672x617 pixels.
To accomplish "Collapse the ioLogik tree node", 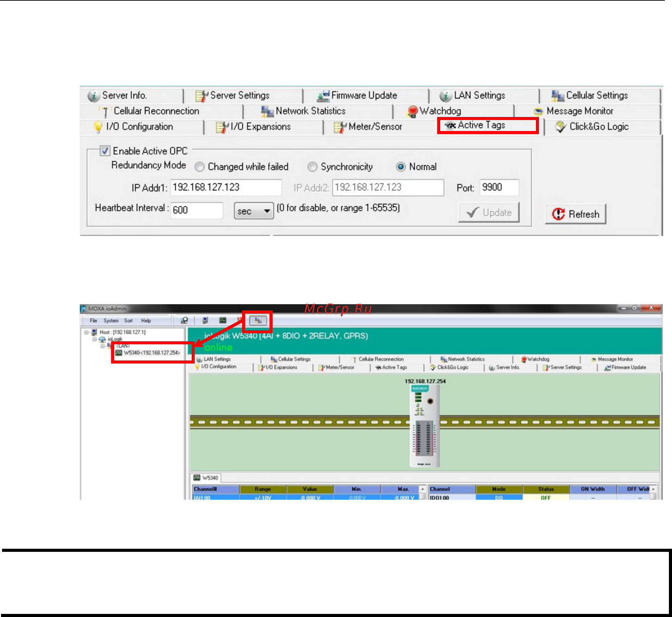I will (95, 339).
